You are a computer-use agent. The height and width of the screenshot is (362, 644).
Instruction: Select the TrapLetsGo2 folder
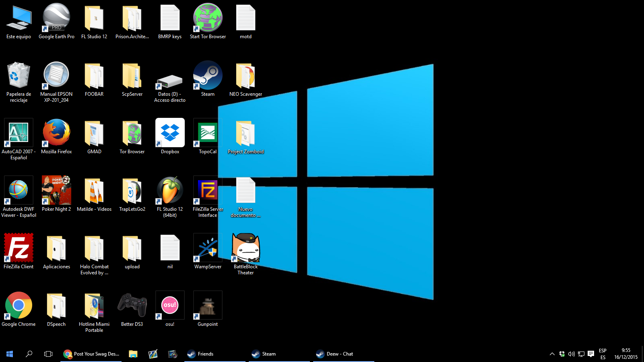[132, 194]
